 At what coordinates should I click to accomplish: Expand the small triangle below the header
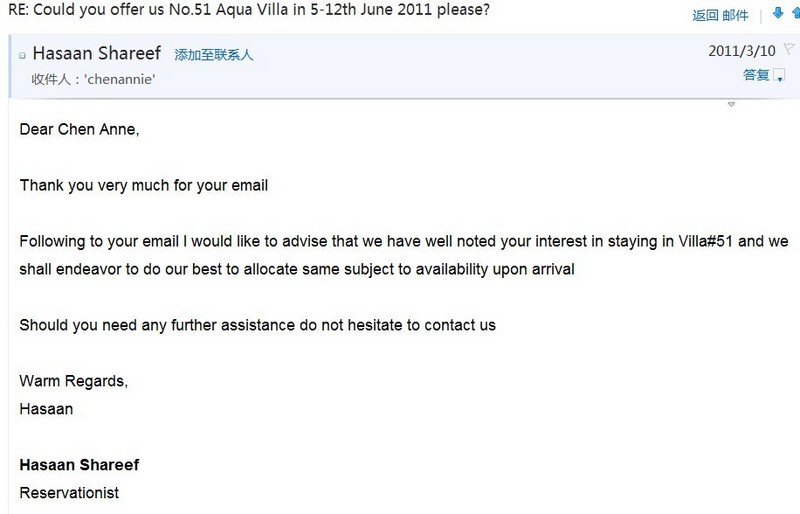coord(731,104)
